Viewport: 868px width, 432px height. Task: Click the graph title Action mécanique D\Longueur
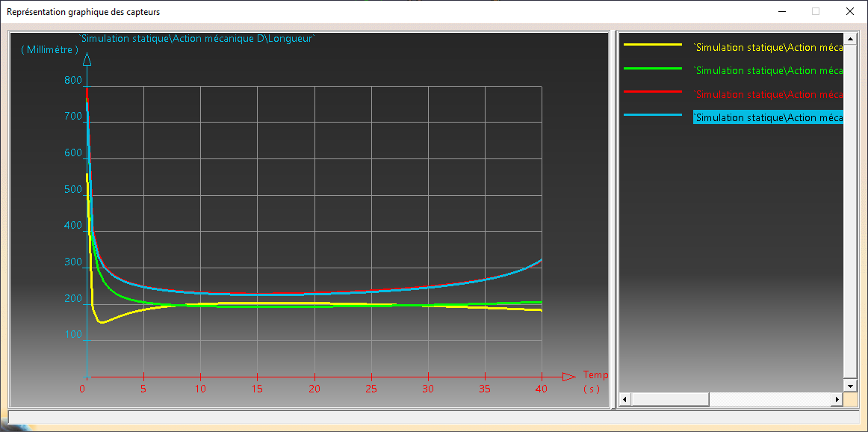197,38
